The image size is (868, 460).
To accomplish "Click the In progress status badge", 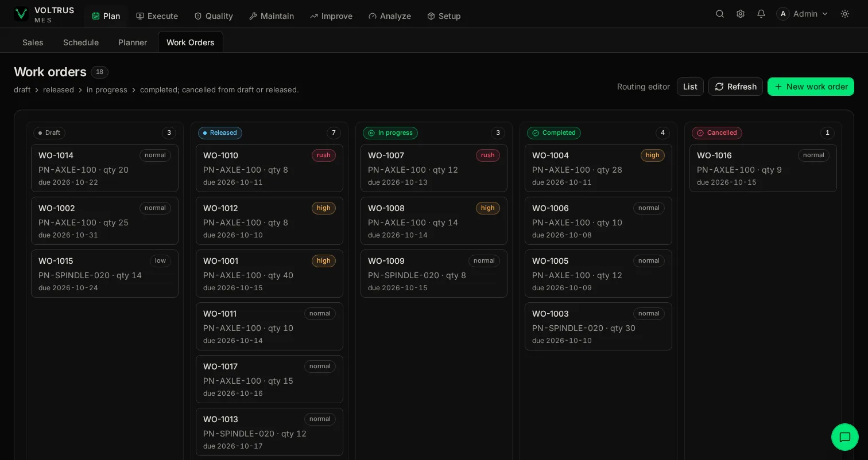I will [x=390, y=133].
